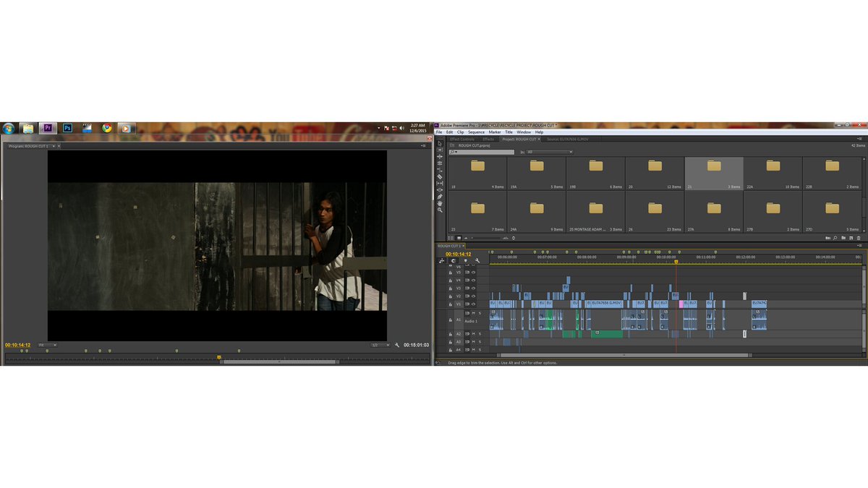The width and height of the screenshot is (868, 488).
Task: Open Program monitor settings wrench
Action: click(x=397, y=345)
